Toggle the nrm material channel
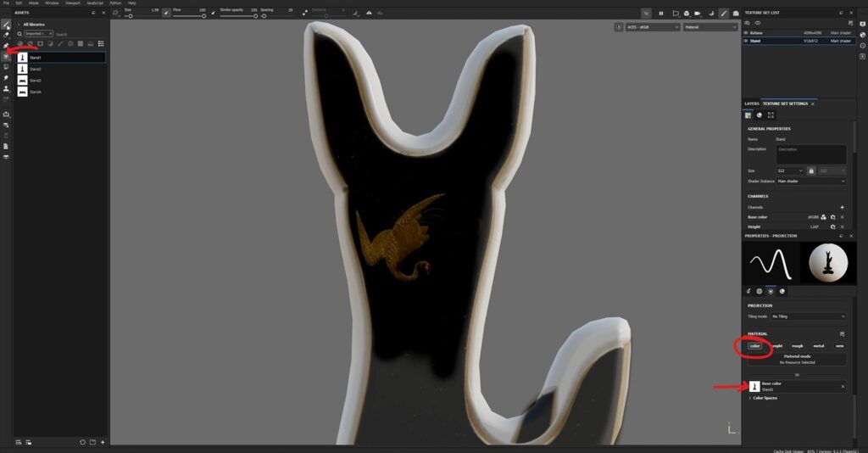Screen dimensions: 868x453 (840, 345)
